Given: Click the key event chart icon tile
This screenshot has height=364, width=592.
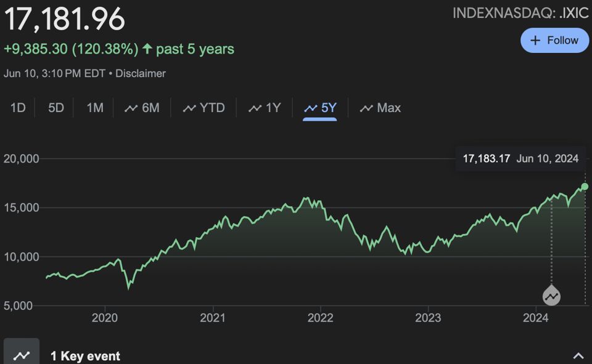Looking at the screenshot, I should (x=22, y=354).
